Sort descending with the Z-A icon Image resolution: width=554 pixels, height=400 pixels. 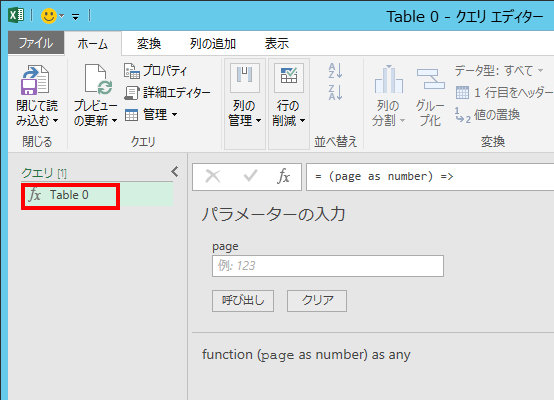click(335, 93)
